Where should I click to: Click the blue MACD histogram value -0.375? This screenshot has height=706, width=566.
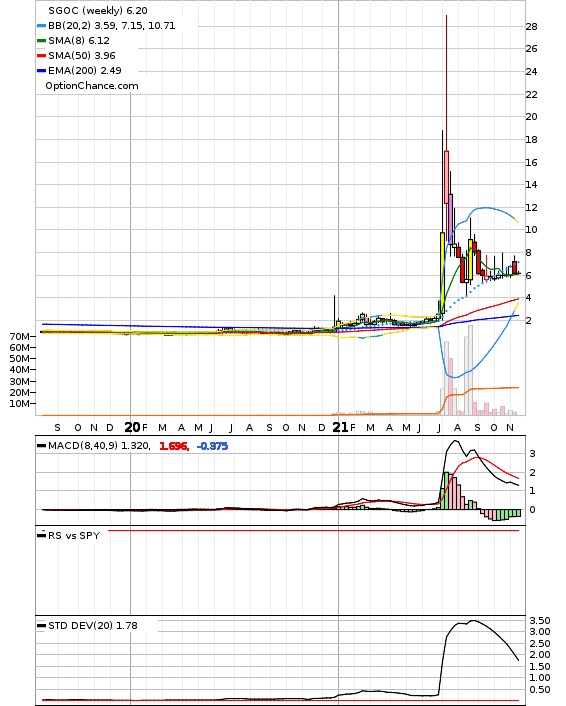pyautogui.click(x=212, y=446)
